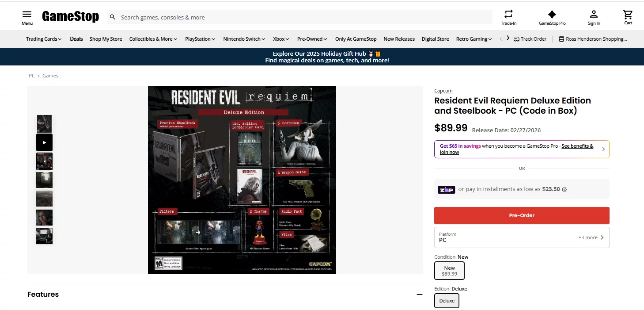Open Only At GameStop nav item
Image resolution: width=644 pixels, height=310 pixels.
(x=356, y=39)
